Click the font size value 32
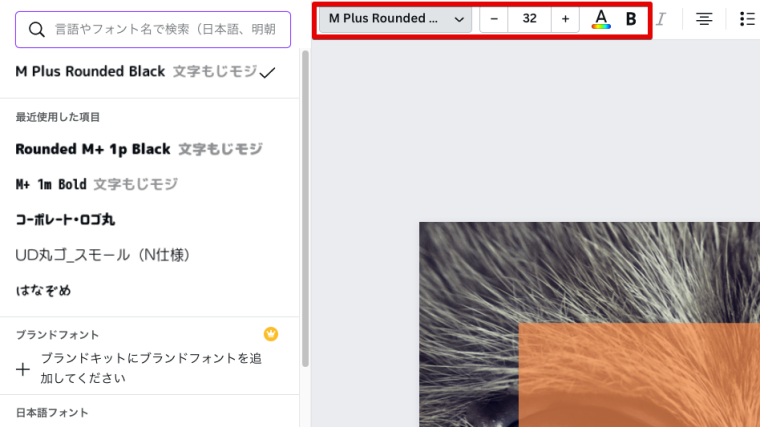This screenshot has width=760, height=427. click(529, 19)
